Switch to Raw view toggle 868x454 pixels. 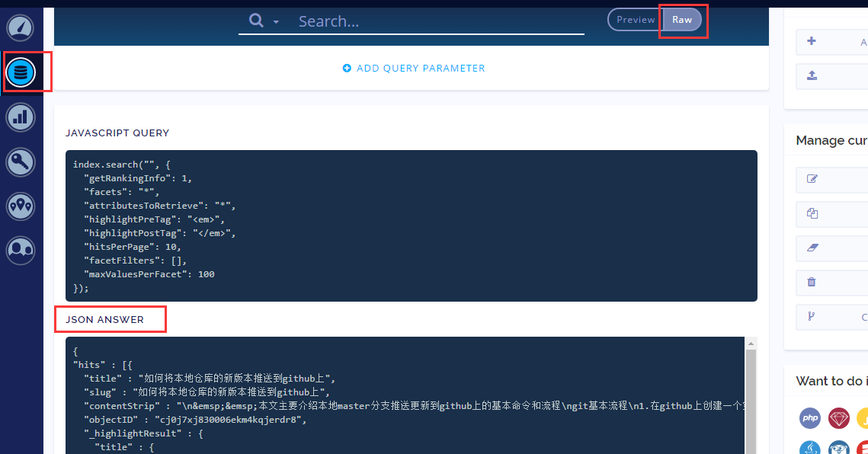coord(682,20)
